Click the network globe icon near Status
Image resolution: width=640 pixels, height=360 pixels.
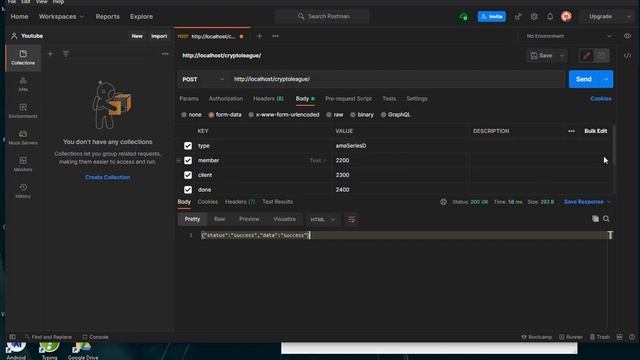point(443,202)
